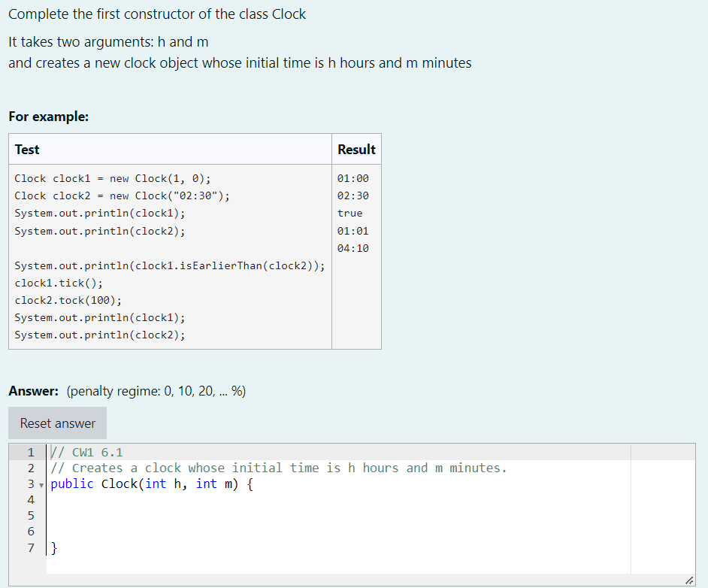Click the Result column header
708x588 pixels.
coord(357,149)
